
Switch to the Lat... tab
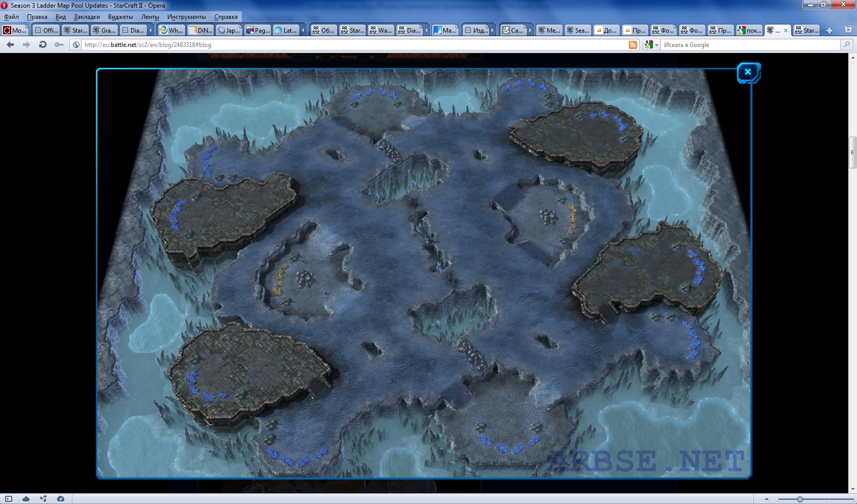click(286, 31)
